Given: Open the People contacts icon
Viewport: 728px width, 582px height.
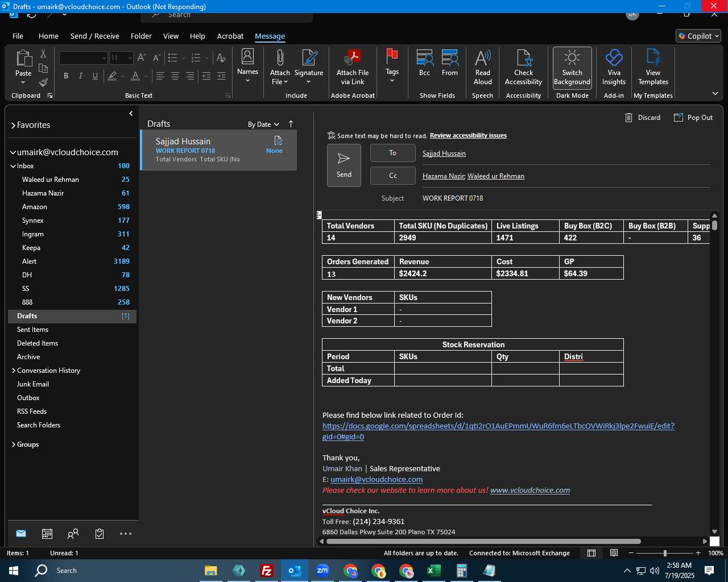Looking at the screenshot, I should pyautogui.click(x=73, y=534).
